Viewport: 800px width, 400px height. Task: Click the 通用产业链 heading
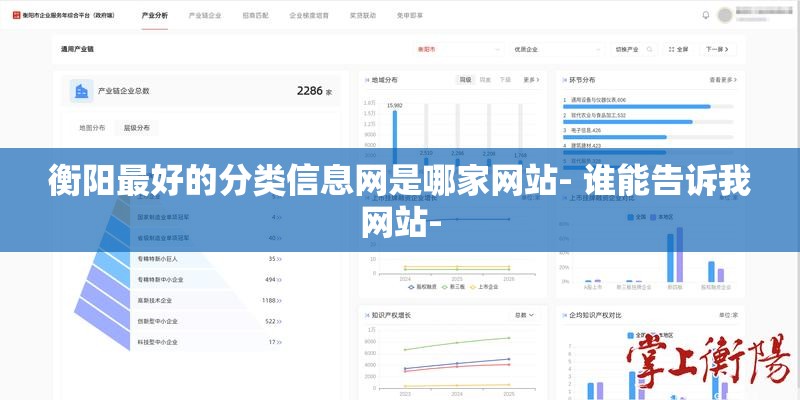coord(77,49)
